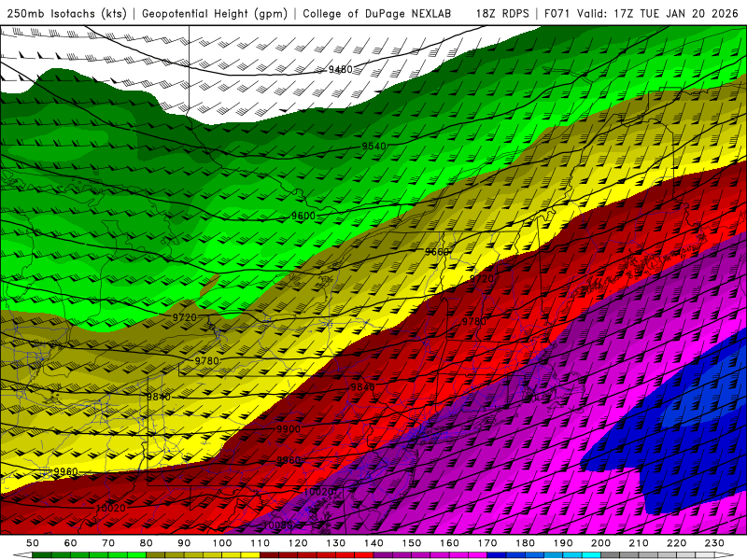
Task: Click the 170 value on the color scale
Action: [487, 543]
